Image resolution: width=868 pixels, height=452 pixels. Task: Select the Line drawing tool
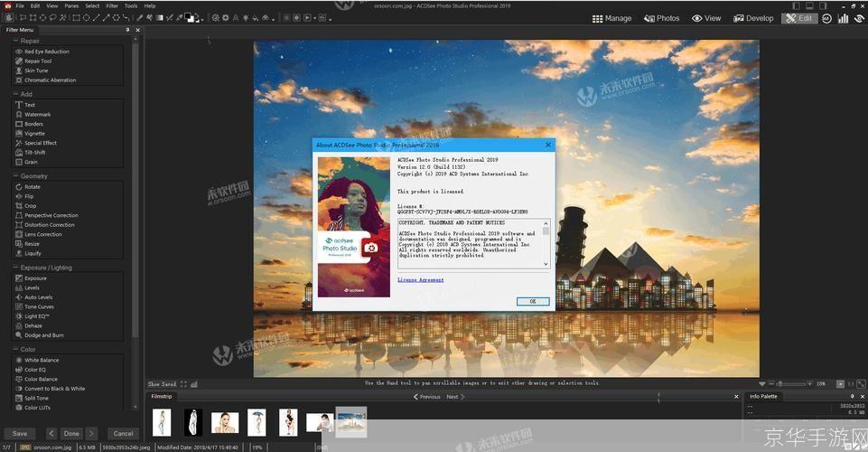97,18
